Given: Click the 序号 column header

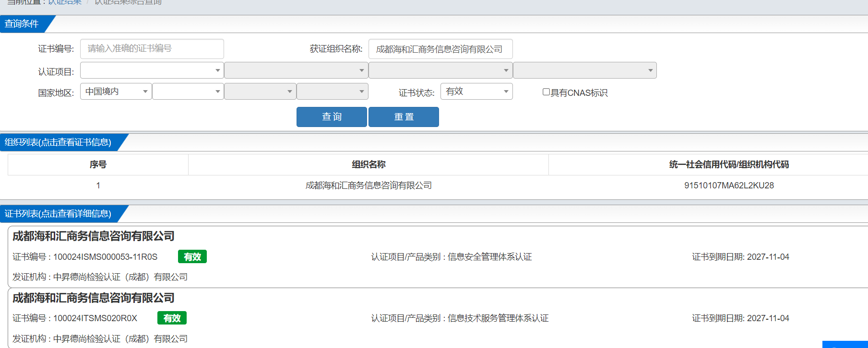Looking at the screenshot, I should tap(98, 164).
